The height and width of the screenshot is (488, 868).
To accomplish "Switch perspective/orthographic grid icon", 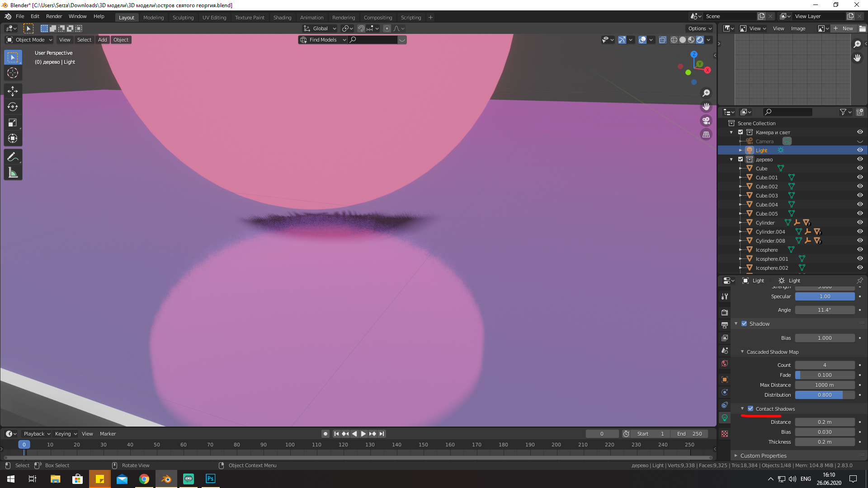I will pyautogui.click(x=706, y=135).
